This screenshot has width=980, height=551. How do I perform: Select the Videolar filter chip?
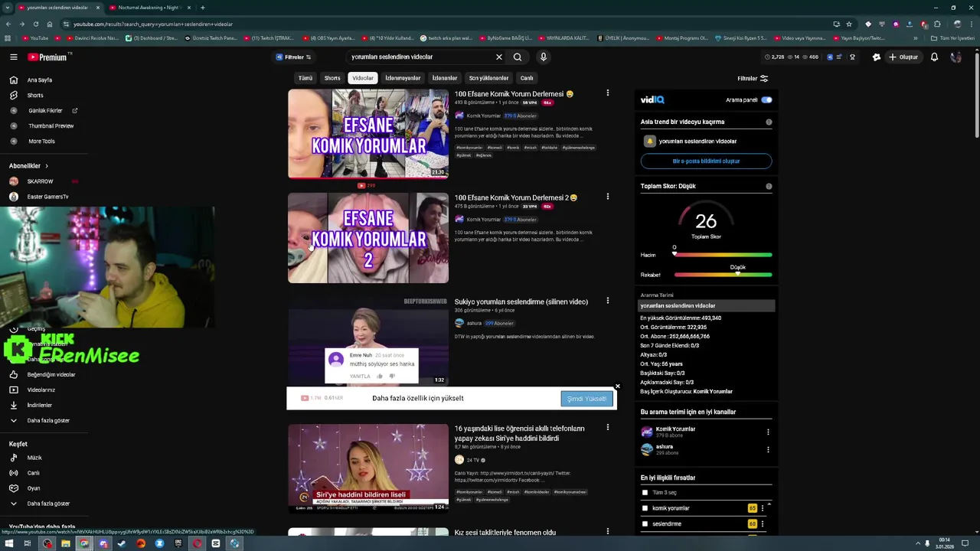(363, 78)
